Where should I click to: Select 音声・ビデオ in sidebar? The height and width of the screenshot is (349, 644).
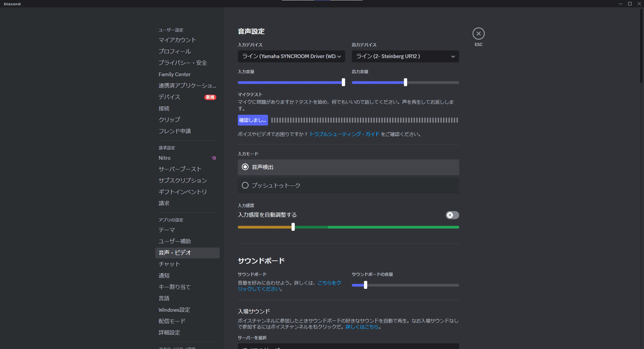point(187,252)
